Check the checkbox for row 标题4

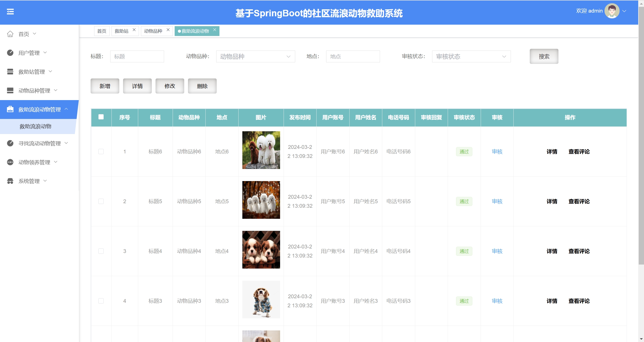pyautogui.click(x=101, y=251)
